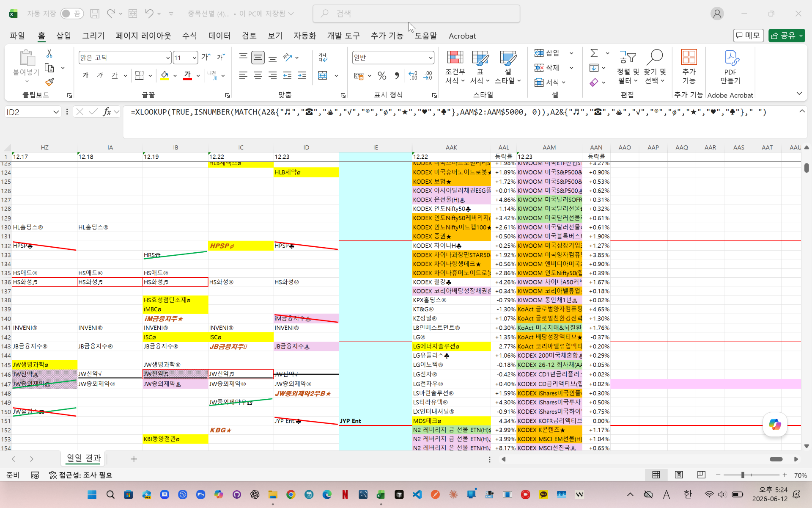Click the AutoSum sigma icon
Image resolution: width=812 pixels, height=508 pixels.
[x=594, y=53]
